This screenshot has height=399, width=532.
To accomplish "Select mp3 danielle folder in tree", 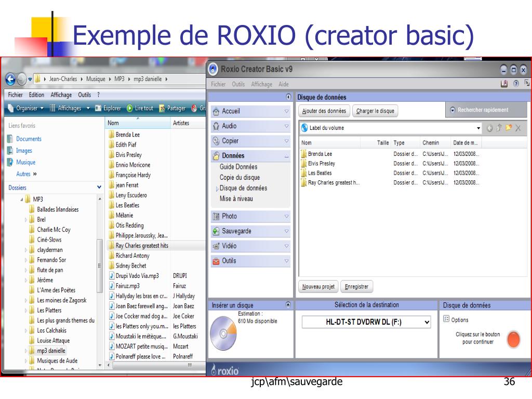I will coord(51,351).
